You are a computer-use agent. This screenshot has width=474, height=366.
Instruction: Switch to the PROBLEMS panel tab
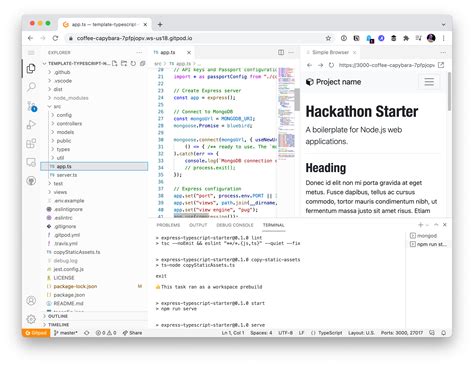coord(168,225)
